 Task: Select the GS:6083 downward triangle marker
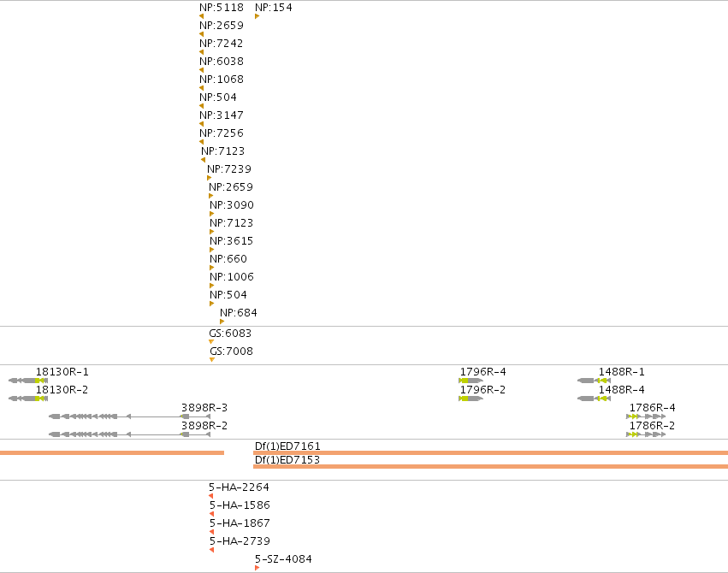pos(211,342)
